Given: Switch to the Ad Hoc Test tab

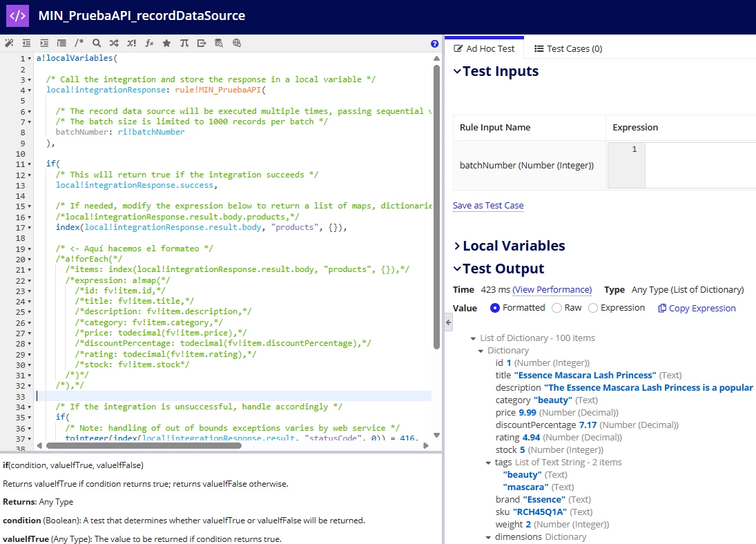Looking at the screenshot, I should 484,49.
